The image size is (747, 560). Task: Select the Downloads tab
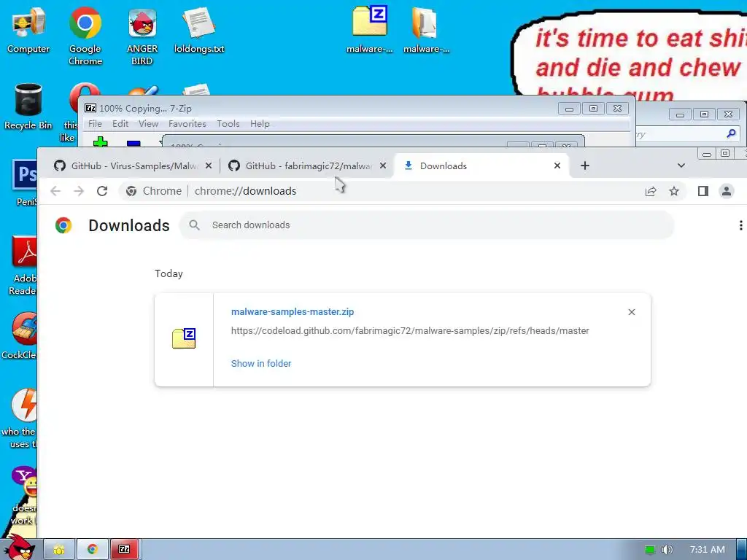click(x=482, y=166)
